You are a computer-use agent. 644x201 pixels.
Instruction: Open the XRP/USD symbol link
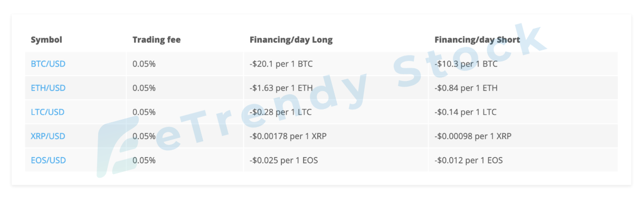(48, 136)
